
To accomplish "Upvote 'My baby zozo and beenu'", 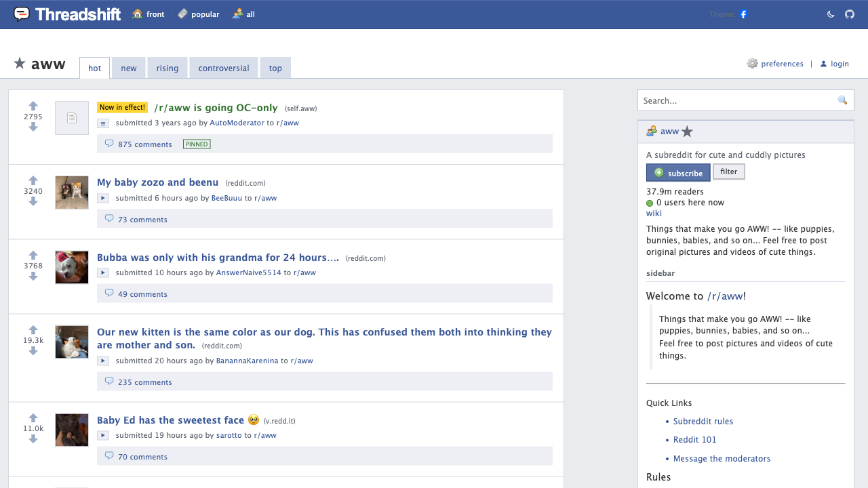I will [x=33, y=180].
